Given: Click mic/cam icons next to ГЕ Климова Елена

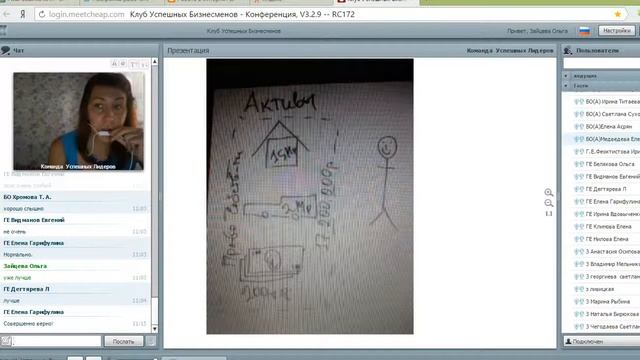Looking at the screenshot, I should [x=579, y=227].
